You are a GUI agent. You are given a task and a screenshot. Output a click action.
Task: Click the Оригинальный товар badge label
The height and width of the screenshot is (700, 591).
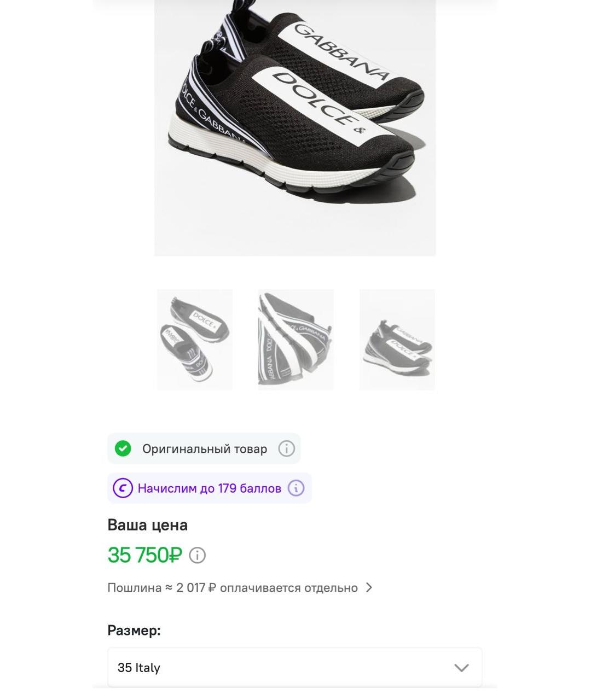point(205,449)
